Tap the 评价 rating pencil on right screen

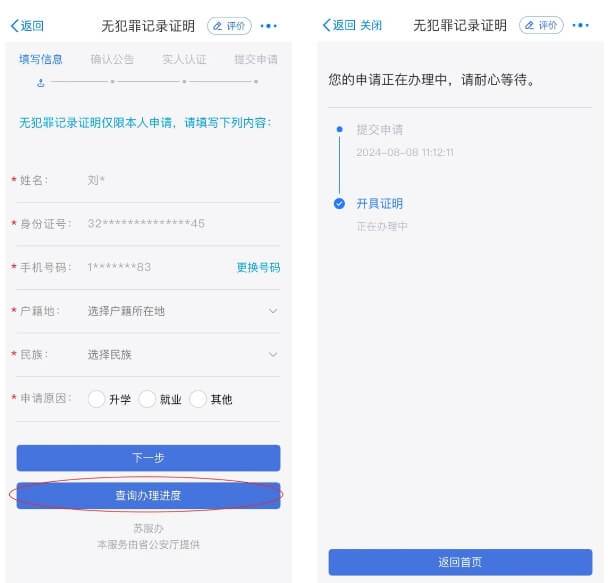[541, 25]
